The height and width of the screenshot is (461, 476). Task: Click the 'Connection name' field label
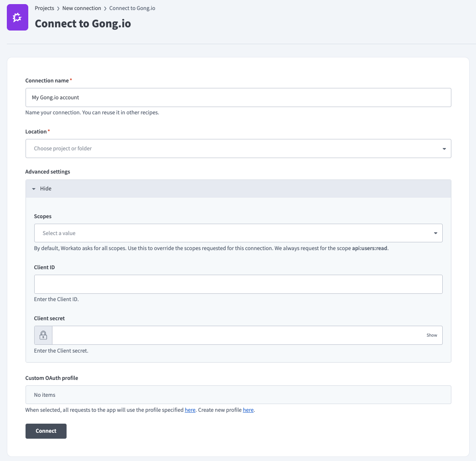[x=47, y=81]
